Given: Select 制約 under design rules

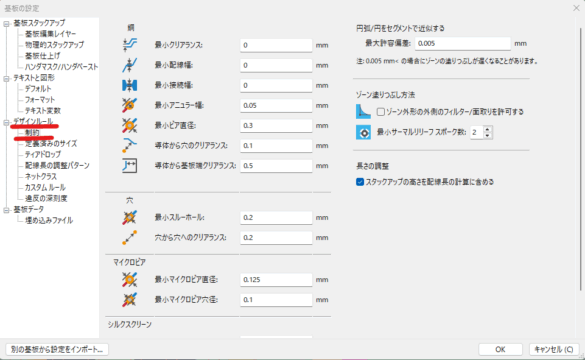Looking at the screenshot, I should coord(32,132).
